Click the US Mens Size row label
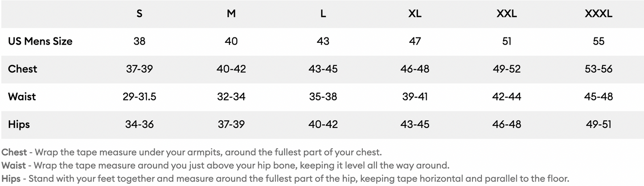644x186 pixels. (x=40, y=41)
